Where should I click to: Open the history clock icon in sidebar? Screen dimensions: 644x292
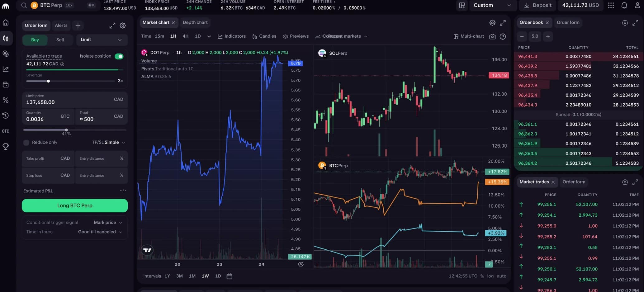point(6,115)
